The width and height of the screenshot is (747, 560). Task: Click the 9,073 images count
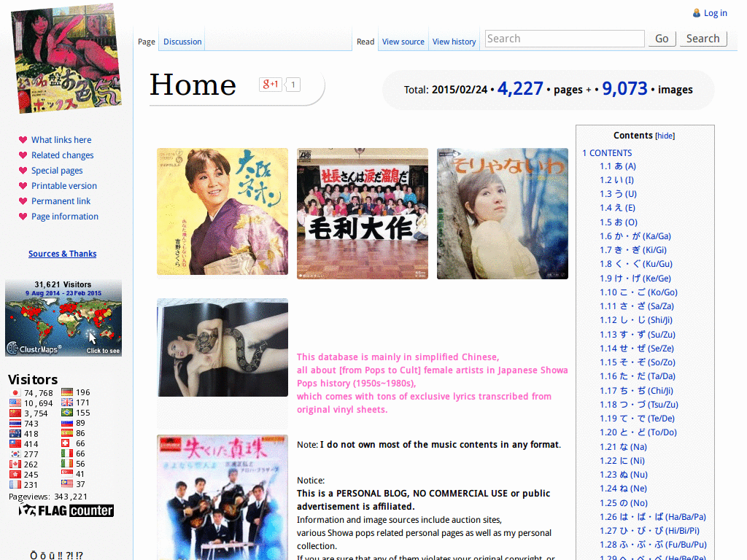(624, 88)
